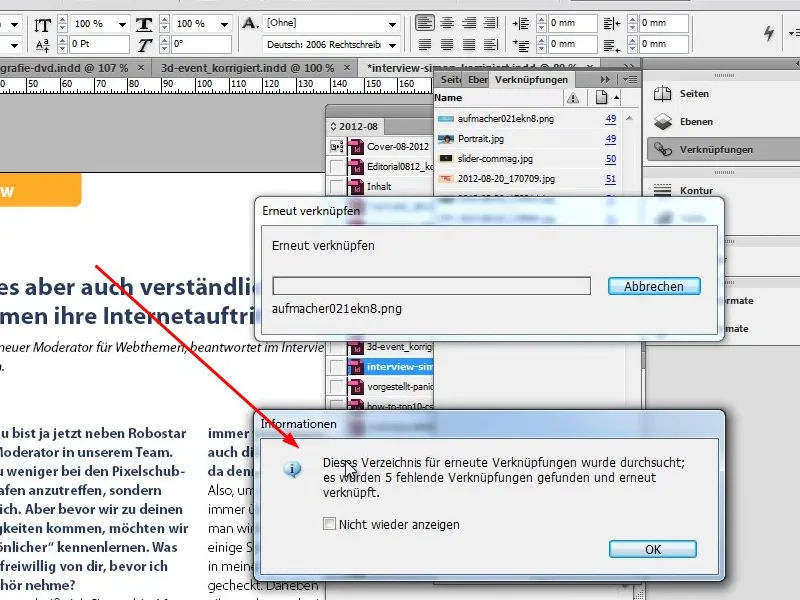Click the control panel menu icon at top right
800x600 pixels.
click(x=794, y=33)
